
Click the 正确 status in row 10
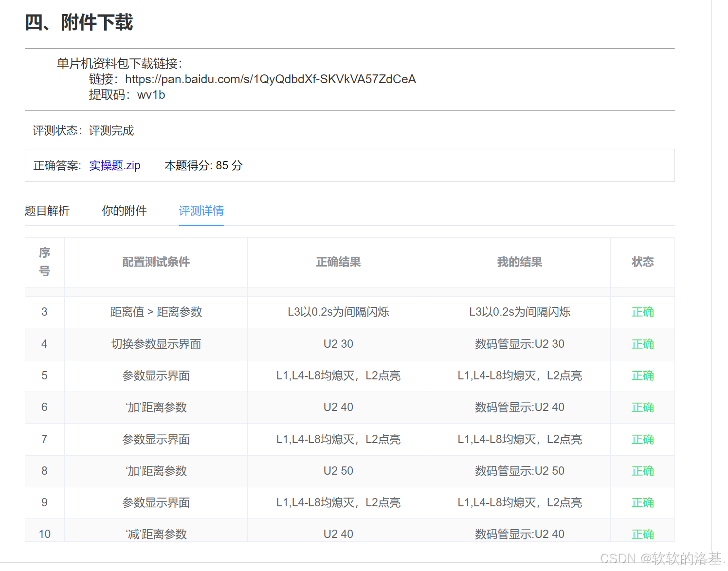(x=642, y=534)
